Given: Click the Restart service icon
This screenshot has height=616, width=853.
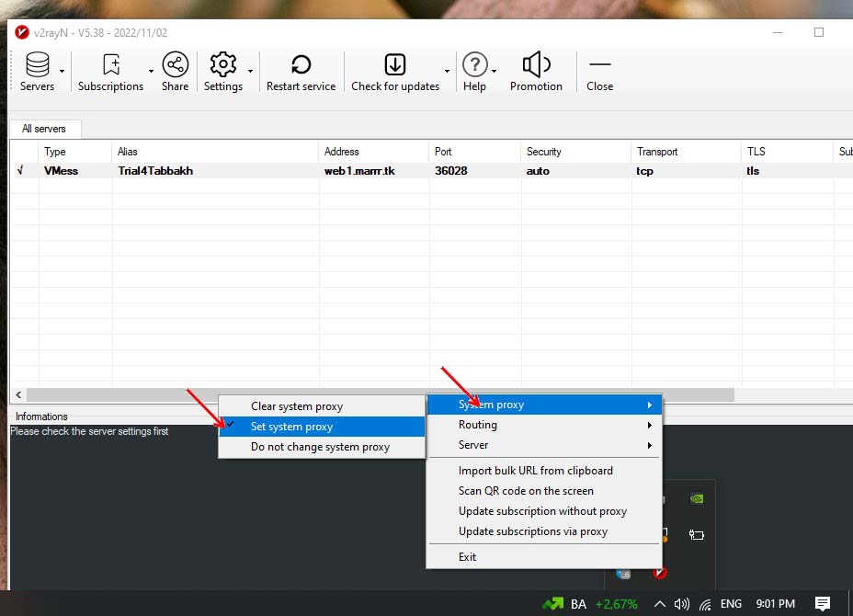Looking at the screenshot, I should coord(301,65).
